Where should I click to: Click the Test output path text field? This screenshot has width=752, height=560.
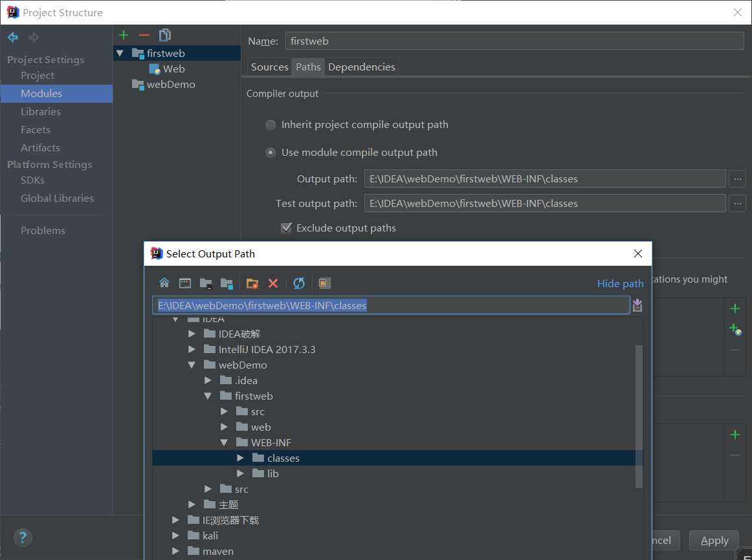point(545,203)
